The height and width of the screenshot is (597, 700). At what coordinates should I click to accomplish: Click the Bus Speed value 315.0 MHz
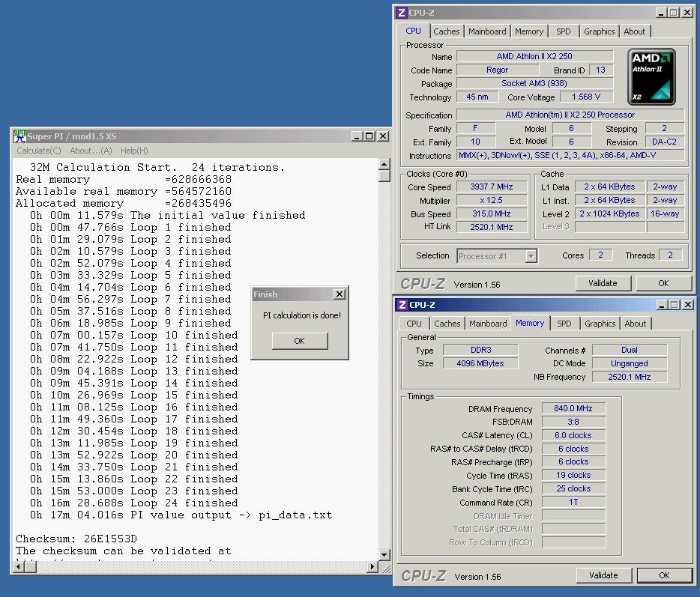[492, 213]
